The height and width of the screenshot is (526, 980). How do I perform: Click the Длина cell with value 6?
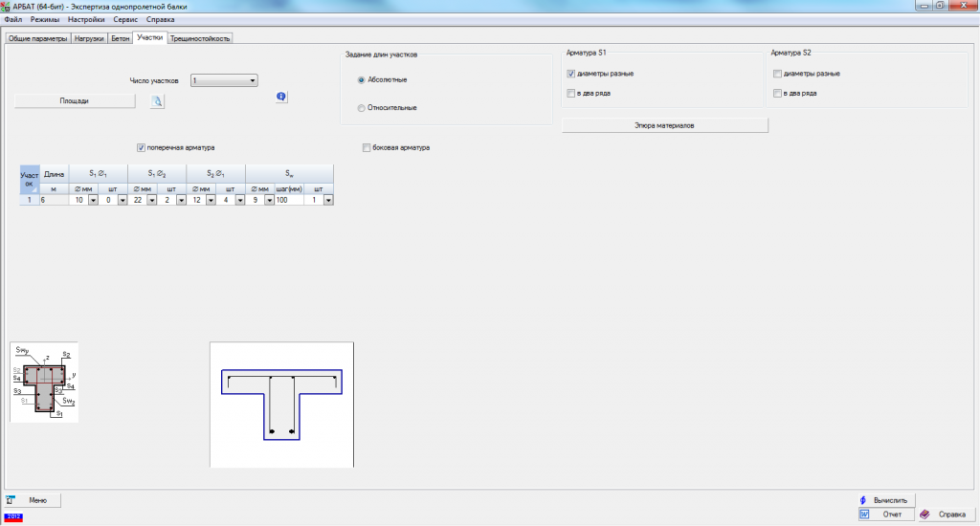pos(55,200)
